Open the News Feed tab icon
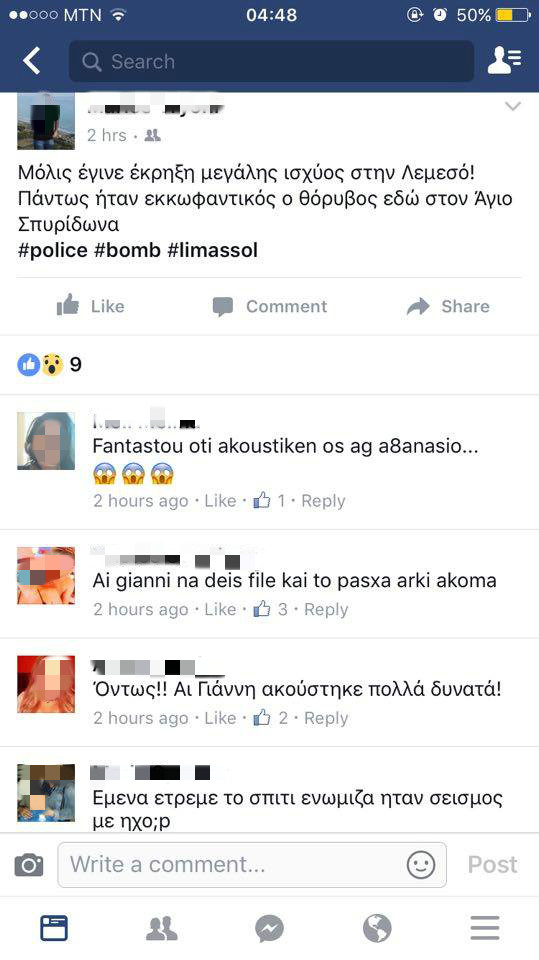 coord(54,928)
